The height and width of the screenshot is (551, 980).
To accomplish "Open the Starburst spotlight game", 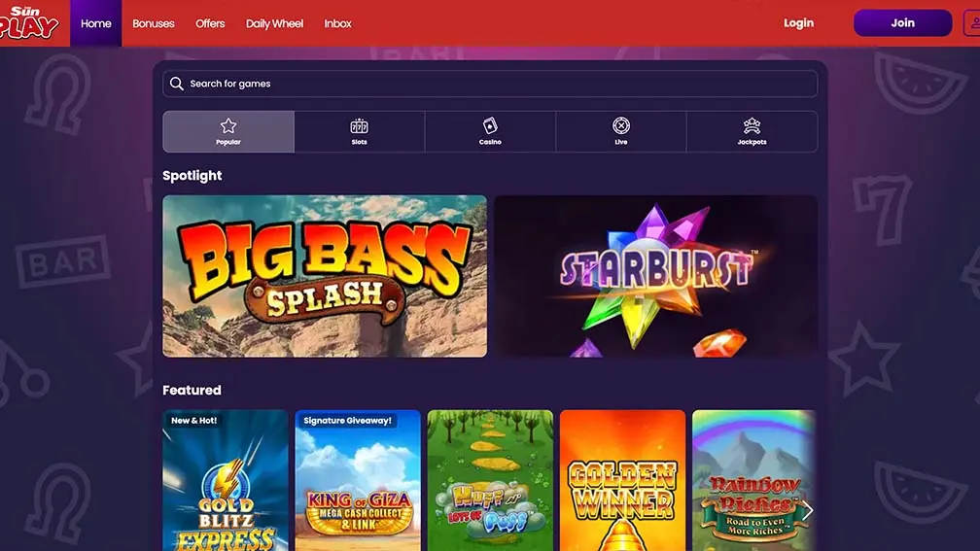I will tap(655, 276).
